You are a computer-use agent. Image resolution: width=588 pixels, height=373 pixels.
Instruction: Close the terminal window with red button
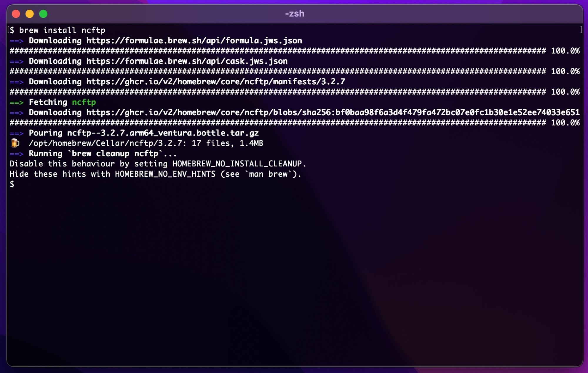pos(16,14)
